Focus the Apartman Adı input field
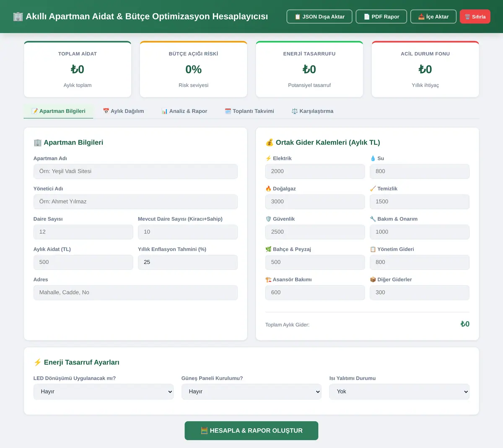The height and width of the screenshot is (448, 503). (135, 171)
